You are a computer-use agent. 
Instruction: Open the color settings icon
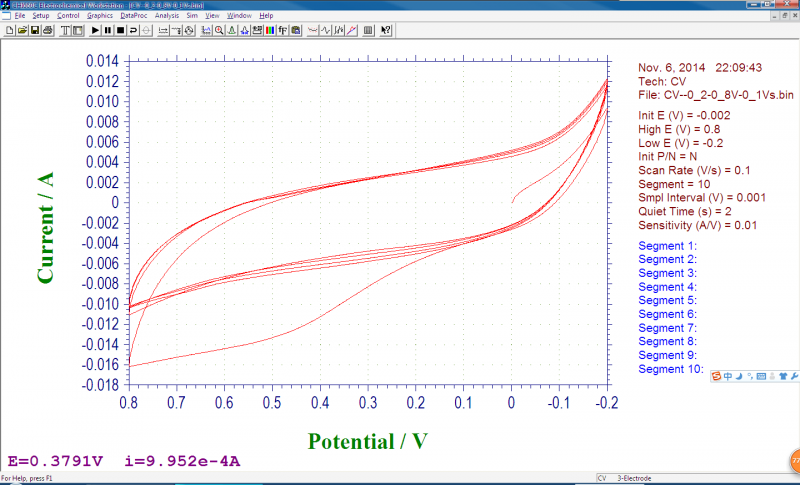tap(270, 31)
